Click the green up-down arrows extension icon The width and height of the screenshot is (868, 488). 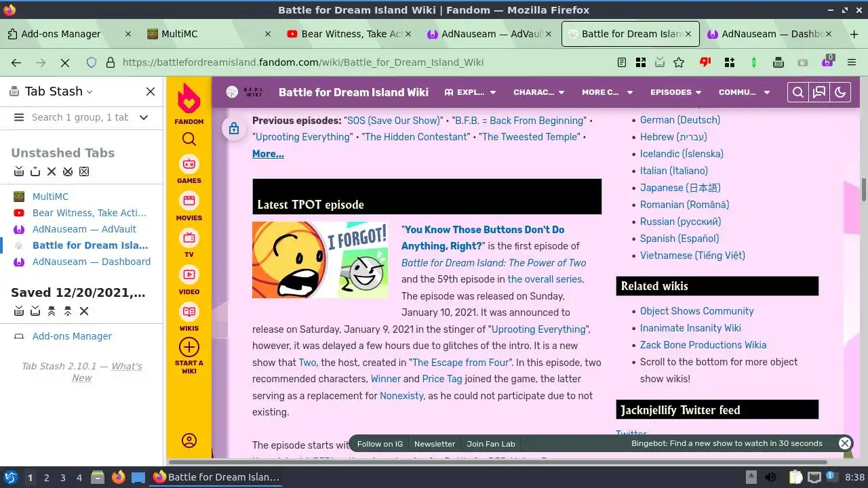pos(754,62)
